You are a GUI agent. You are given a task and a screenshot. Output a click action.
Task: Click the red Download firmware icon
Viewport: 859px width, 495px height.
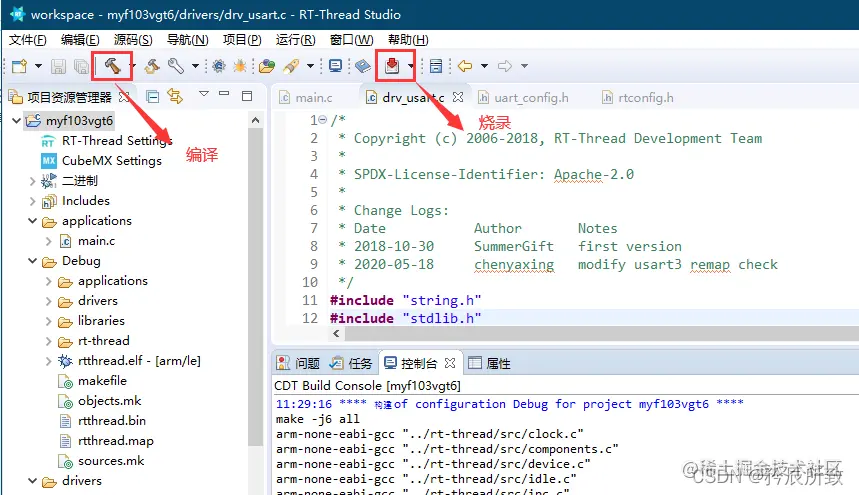392,66
